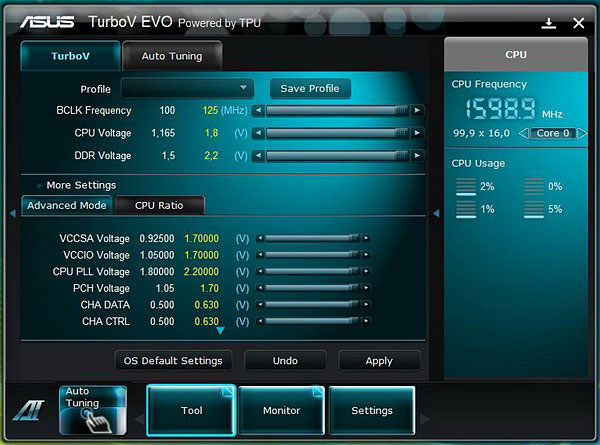This screenshot has width=600, height=445.
Task: Click the CPU Voltage slider
Action: pos(338,133)
